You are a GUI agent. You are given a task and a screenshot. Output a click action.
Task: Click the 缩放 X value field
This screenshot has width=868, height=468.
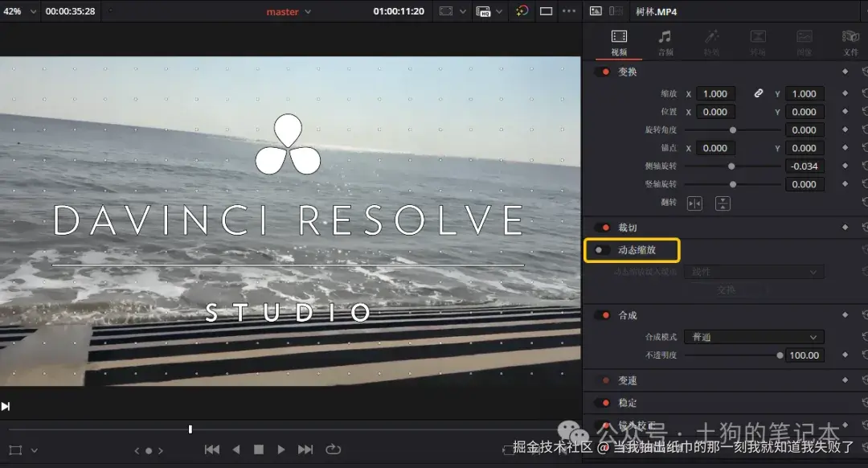click(x=715, y=93)
